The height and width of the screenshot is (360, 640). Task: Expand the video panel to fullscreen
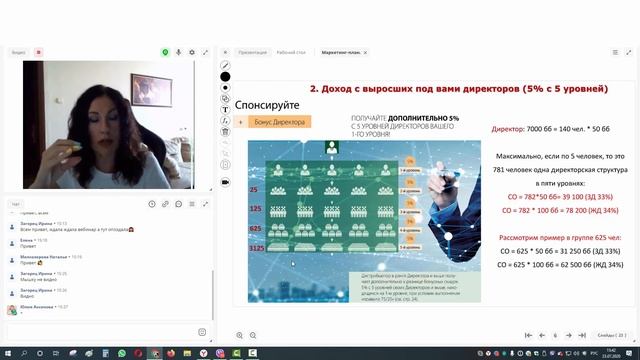click(205, 52)
